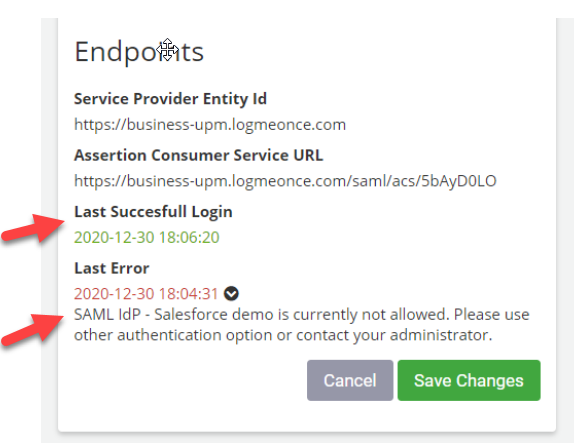Select the Service Provider Entity Id URL

(x=210, y=125)
